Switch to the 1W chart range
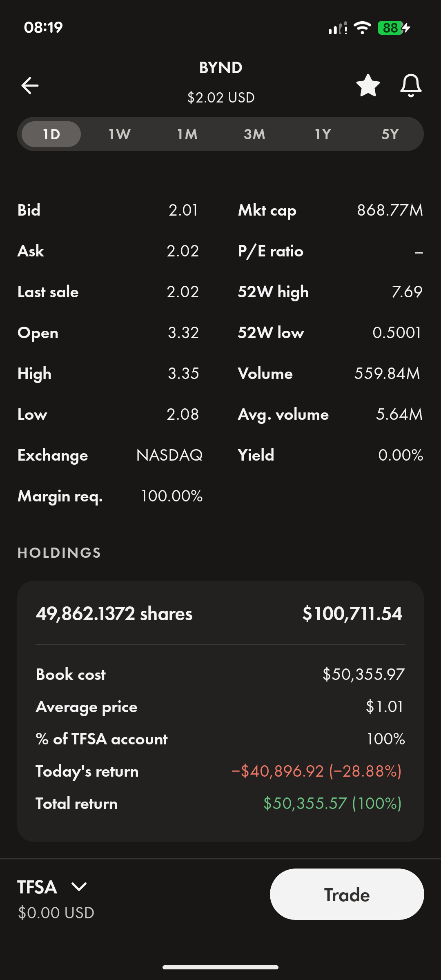Image resolution: width=441 pixels, height=980 pixels. point(119,134)
